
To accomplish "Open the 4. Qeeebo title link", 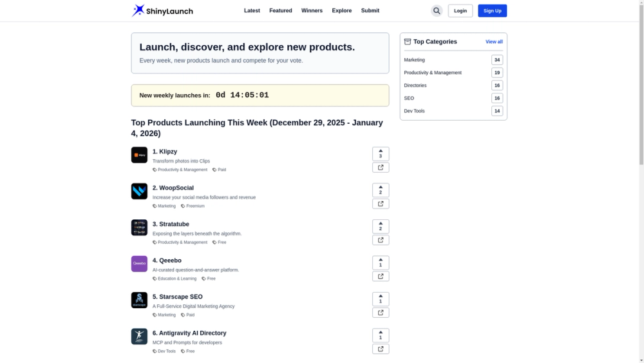I will point(167,260).
